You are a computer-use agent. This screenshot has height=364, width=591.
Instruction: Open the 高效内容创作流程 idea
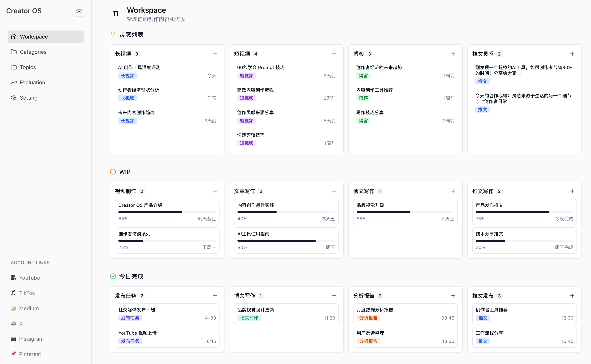pos(286,94)
